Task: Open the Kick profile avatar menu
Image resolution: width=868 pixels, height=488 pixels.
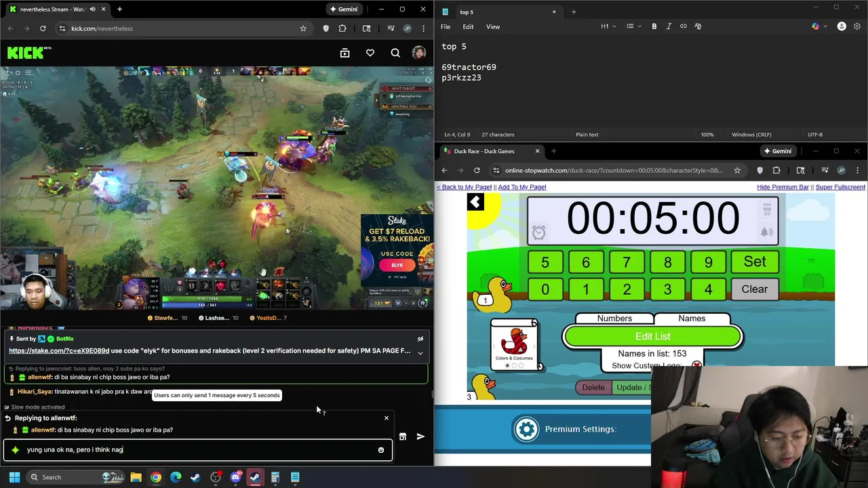Action: (x=419, y=53)
